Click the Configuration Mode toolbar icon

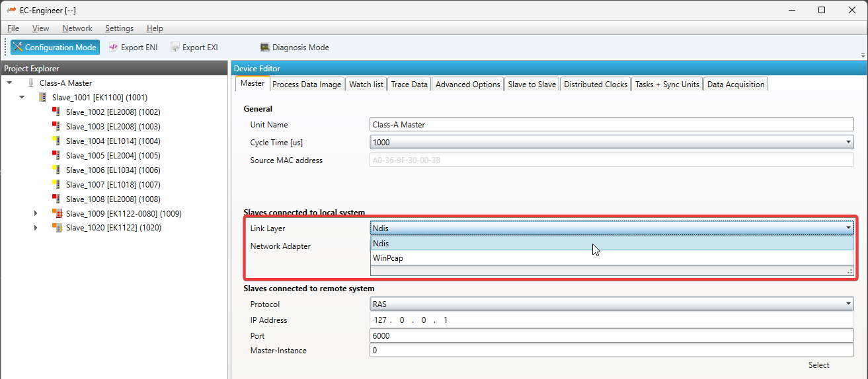coord(18,48)
